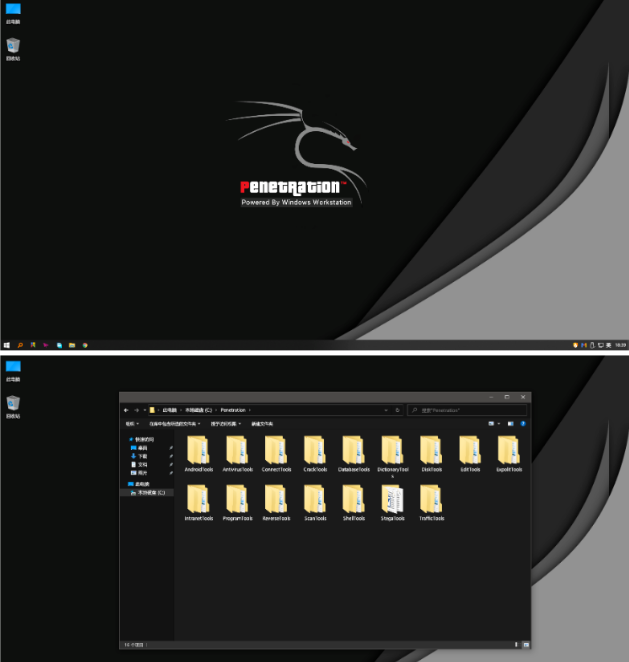
Task: Open the Include in library dropdown
Action: click(174, 423)
